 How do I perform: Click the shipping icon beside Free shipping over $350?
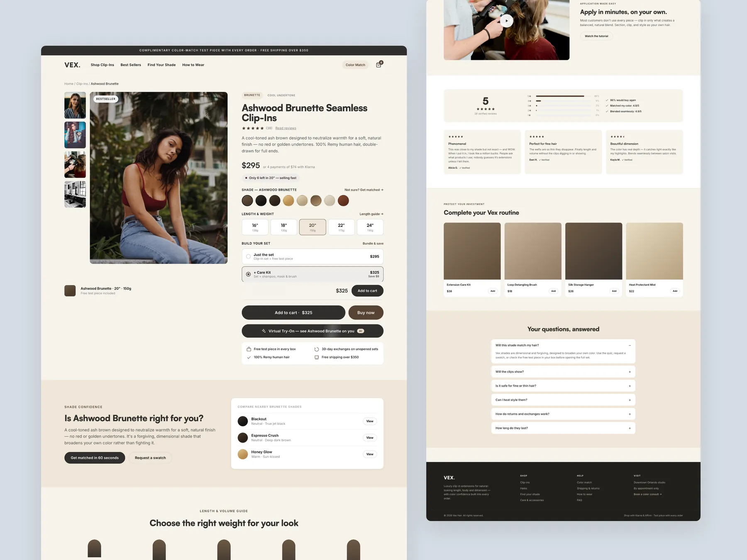(x=317, y=357)
